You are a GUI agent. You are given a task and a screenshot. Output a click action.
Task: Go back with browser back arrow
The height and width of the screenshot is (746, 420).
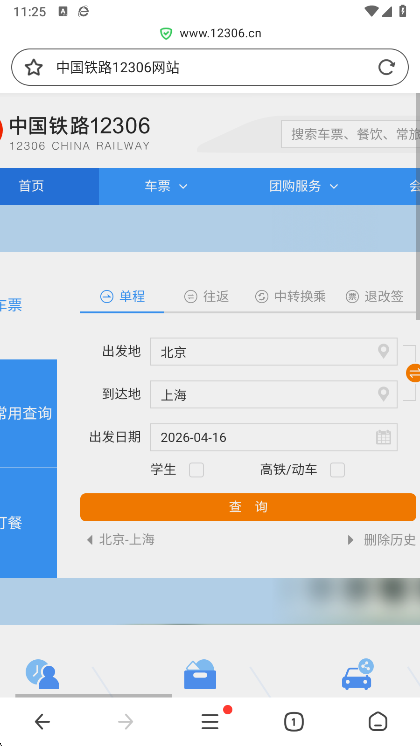(x=42, y=722)
